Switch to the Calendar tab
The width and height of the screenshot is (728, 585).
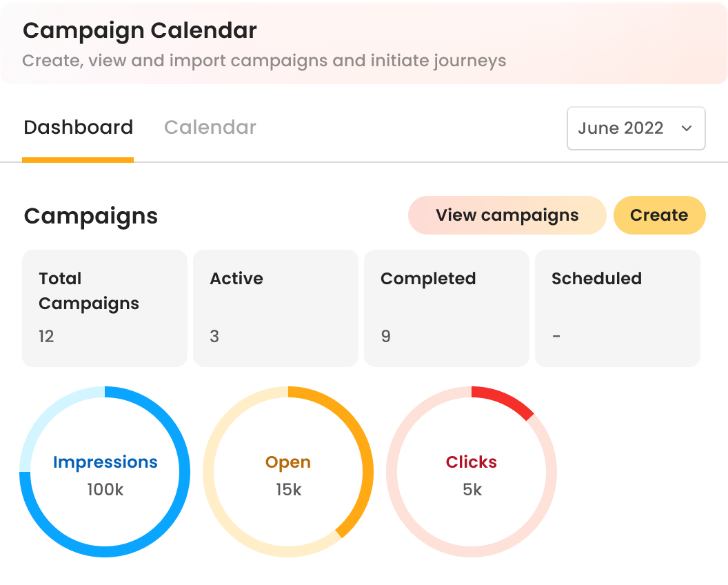tap(210, 128)
